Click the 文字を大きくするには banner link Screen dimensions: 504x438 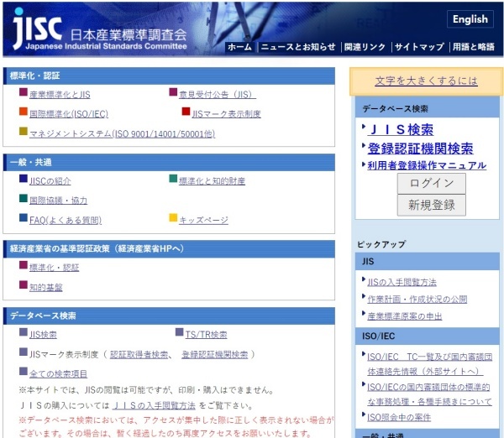(x=426, y=81)
